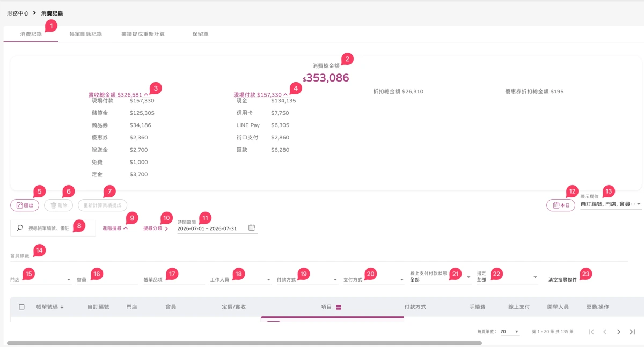Switch to the 保留單 tab
This screenshot has height=347, width=644.
click(x=201, y=34)
